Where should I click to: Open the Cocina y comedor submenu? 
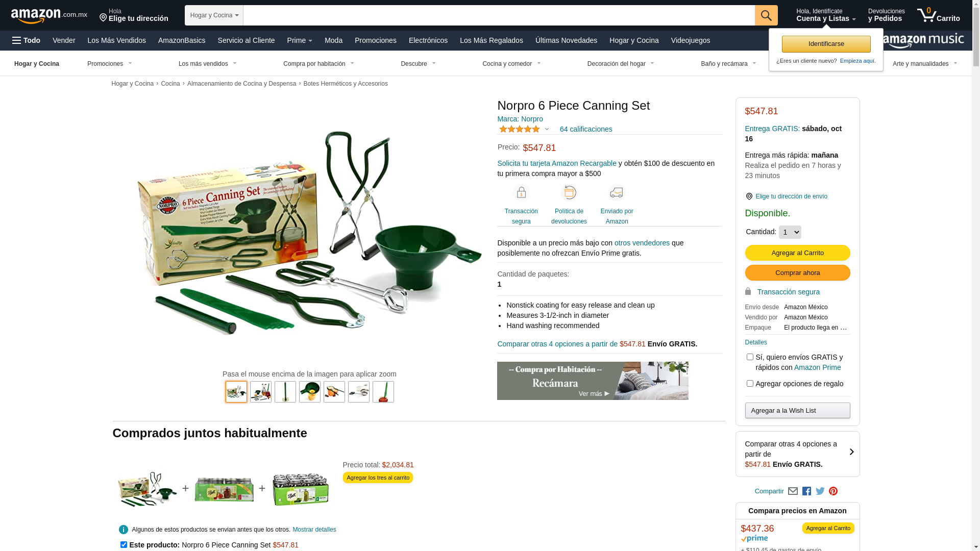tap(511, 64)
